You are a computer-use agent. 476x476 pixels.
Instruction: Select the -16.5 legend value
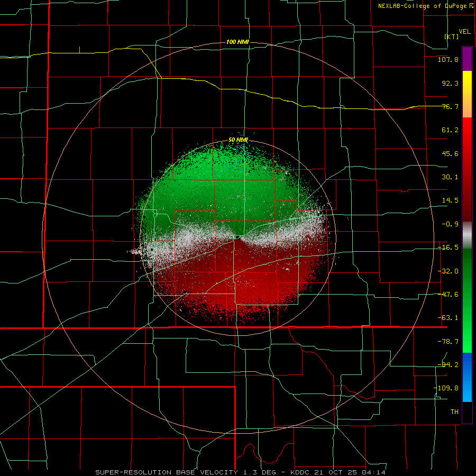448,248
